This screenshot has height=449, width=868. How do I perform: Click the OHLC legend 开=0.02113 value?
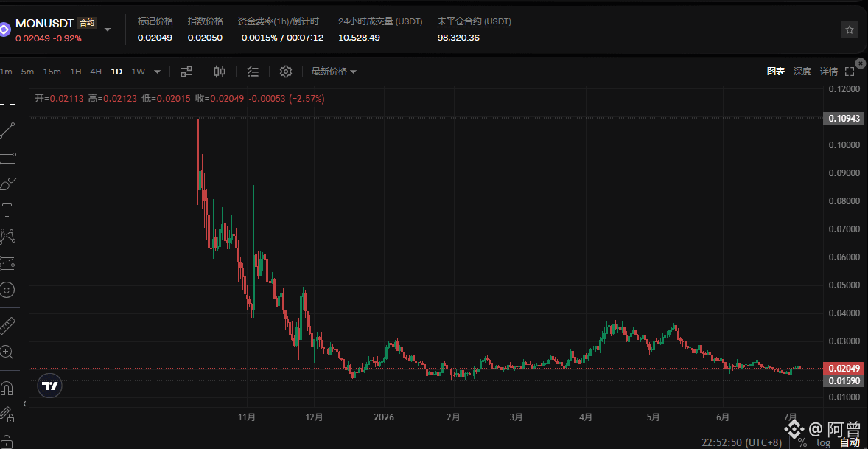pos(59,99)
